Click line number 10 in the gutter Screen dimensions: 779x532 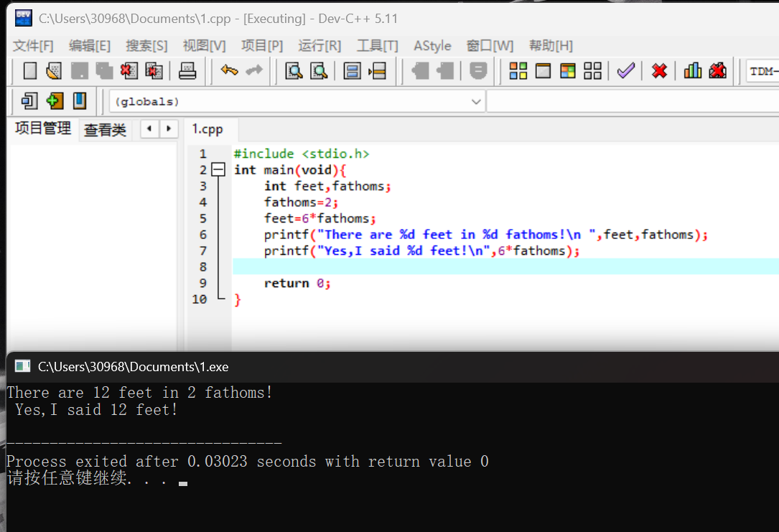199,299
